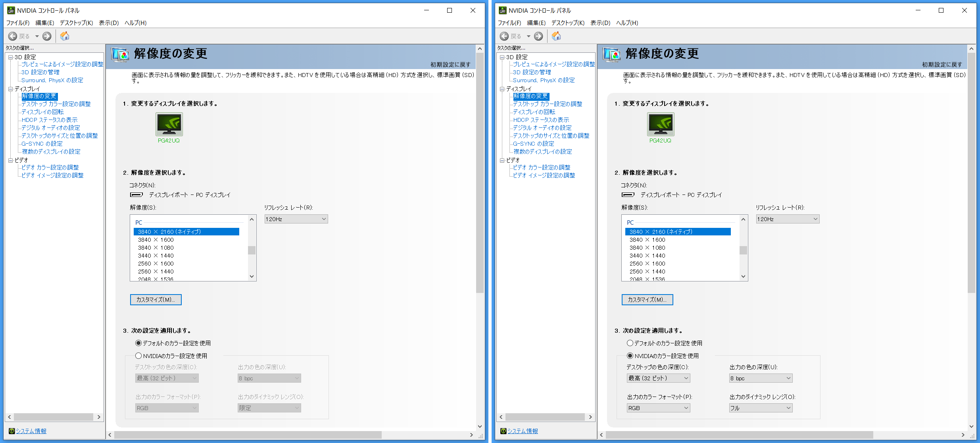The height and width of the screenshot is (443, 980).
Task: Open desktop color depth dropdown in right window
Action: [x=659, y=378]
